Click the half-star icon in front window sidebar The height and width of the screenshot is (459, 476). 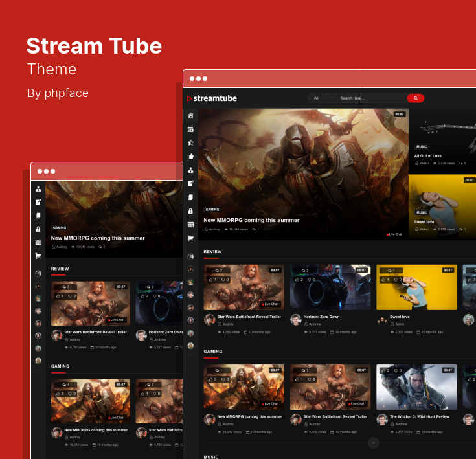tap(190, 142)
